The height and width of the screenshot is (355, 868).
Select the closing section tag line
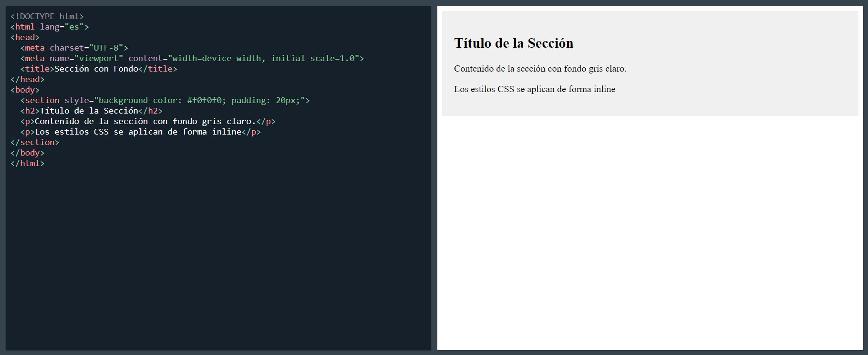[35, 142]
